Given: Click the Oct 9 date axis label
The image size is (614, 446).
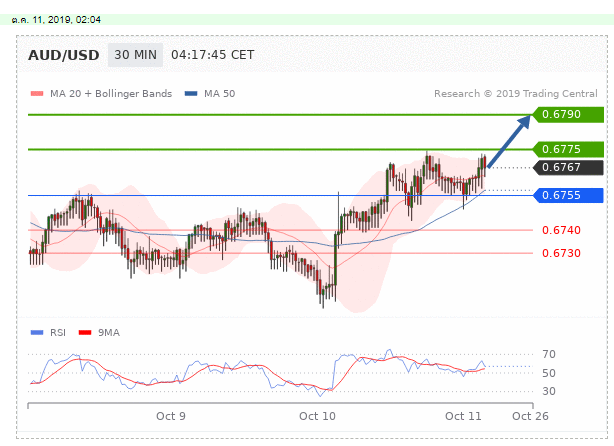Looking at the screenshot, I should coord(171,416).
